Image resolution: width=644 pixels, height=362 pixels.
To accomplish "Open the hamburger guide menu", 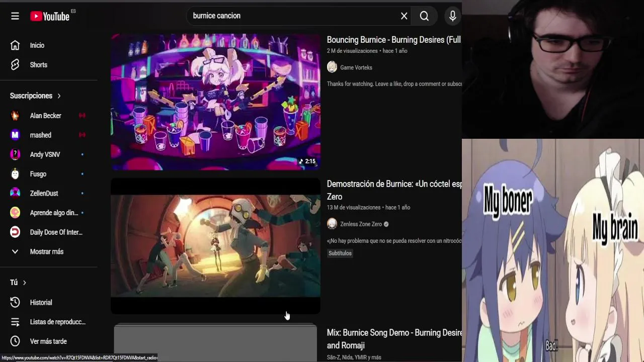I will click(15, 16).
